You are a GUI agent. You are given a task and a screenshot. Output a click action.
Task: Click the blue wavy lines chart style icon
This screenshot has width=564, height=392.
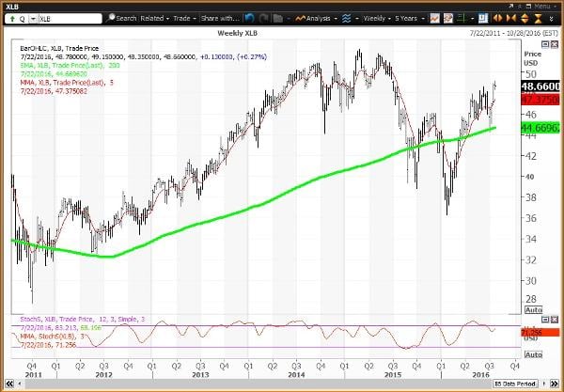coord(346,19)
